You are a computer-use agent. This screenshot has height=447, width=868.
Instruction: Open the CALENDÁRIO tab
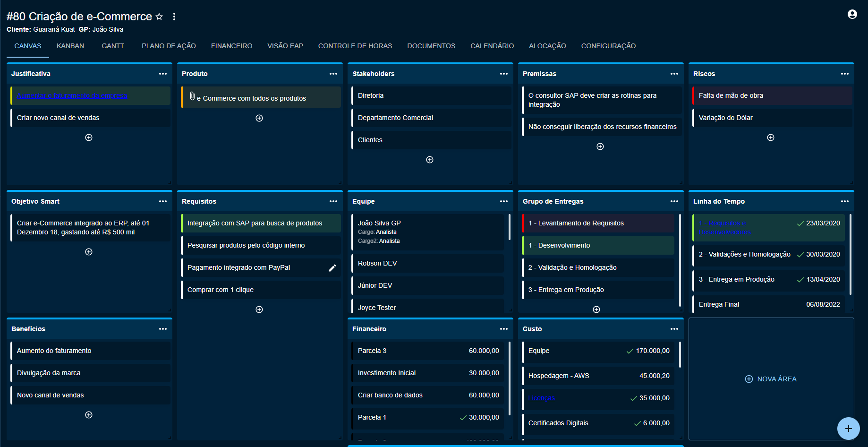[492, 46]
